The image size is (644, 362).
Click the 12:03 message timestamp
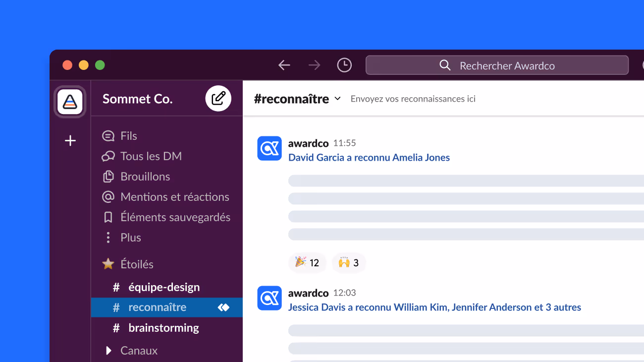344,293
